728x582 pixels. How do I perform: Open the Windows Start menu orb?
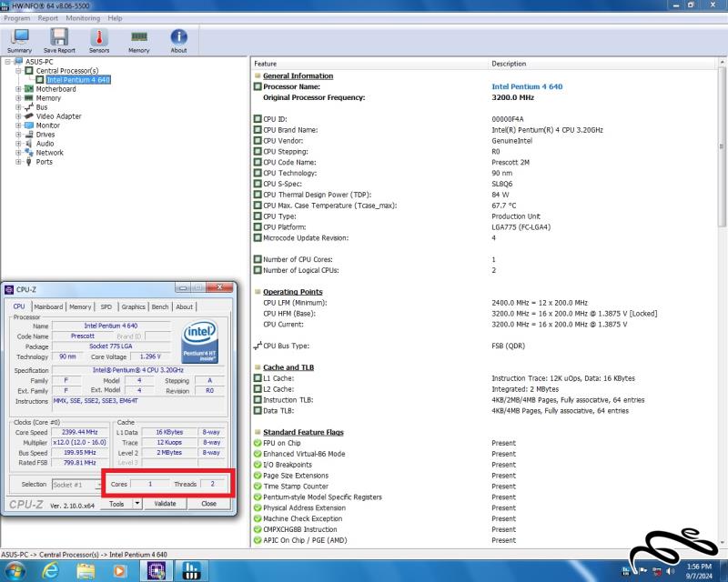pos(14,570)
